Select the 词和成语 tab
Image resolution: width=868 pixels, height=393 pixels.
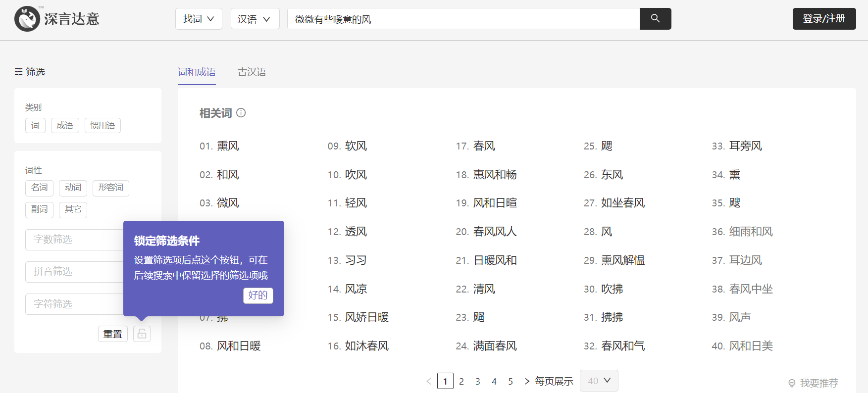(x=197, y=72)
